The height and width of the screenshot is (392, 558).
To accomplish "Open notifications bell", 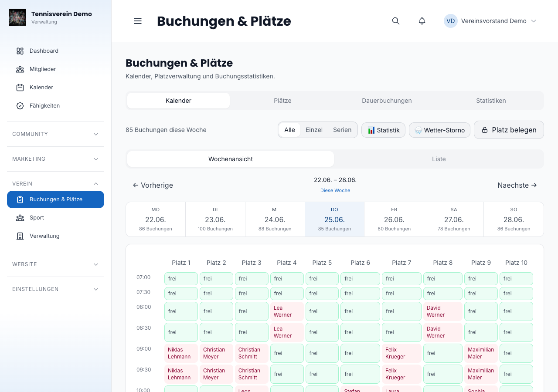I will [422, 21].
